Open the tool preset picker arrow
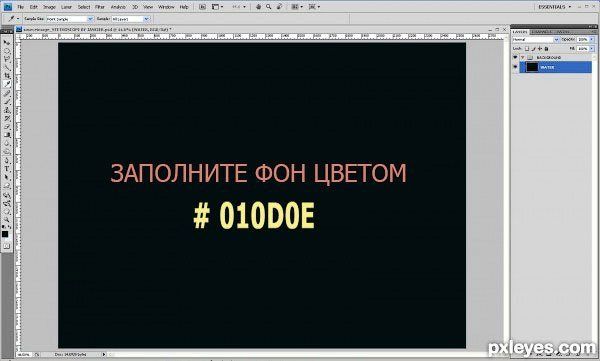Image resolution: width=600 pixels, height=361 pixels. (x=18, y=19)
